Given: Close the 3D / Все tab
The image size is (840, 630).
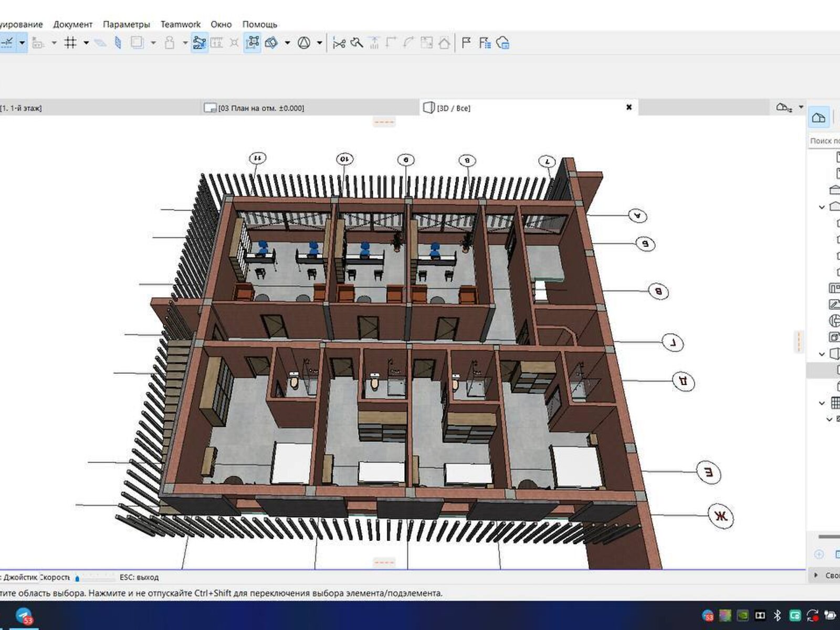Looking at the screenshot, I should (629, 107).
